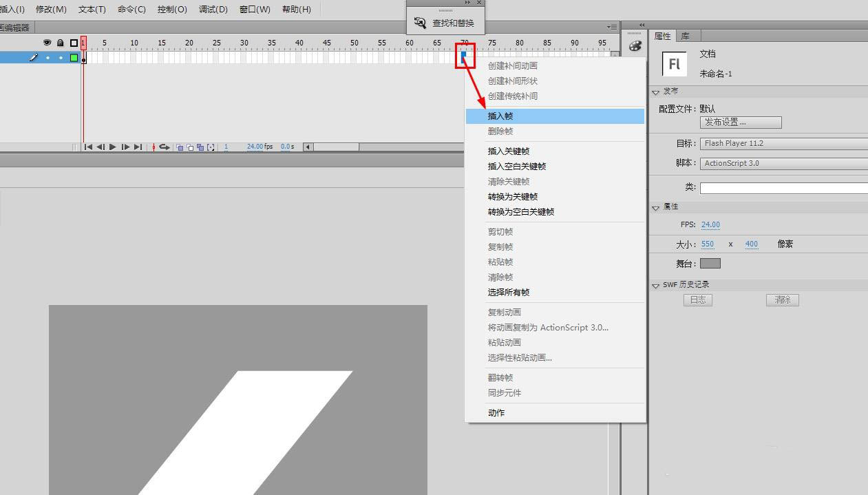Click the height value 400

(x=752, y=244)
